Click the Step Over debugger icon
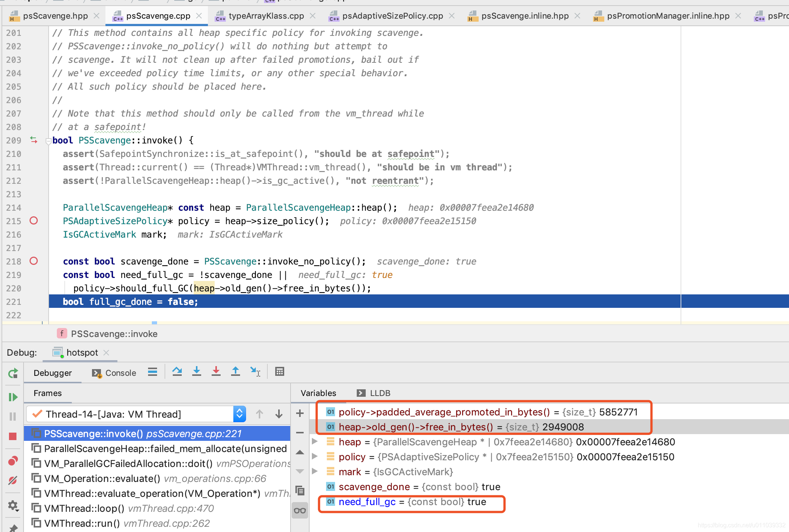Screen dimensions: 789x532 (177, 372)
